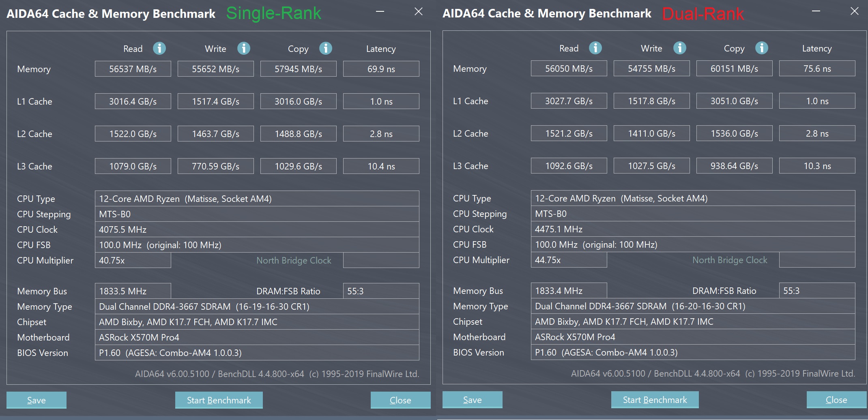The height and width of the screenshot is (420, 868).
Task: Click the Write info icon in Single-Rank window
Action: pos(244,48)
